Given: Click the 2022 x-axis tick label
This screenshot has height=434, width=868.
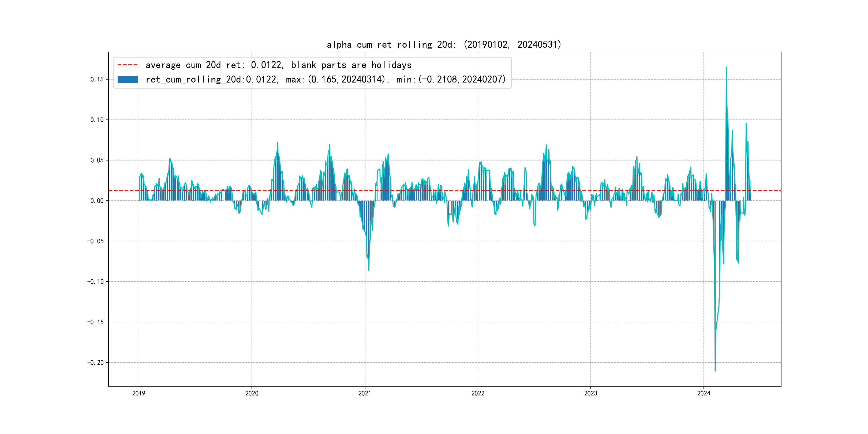Looking at the screenshot, I should (478, 393).
